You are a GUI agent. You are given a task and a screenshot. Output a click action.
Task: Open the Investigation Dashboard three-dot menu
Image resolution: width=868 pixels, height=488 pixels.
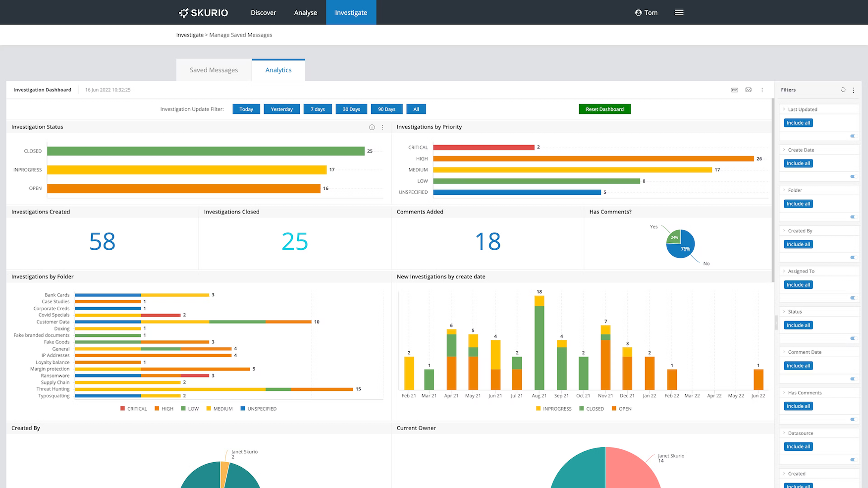762,90
